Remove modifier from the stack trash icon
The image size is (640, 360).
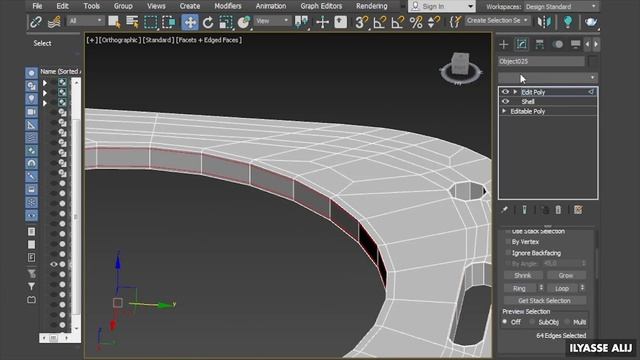(558, 210)
